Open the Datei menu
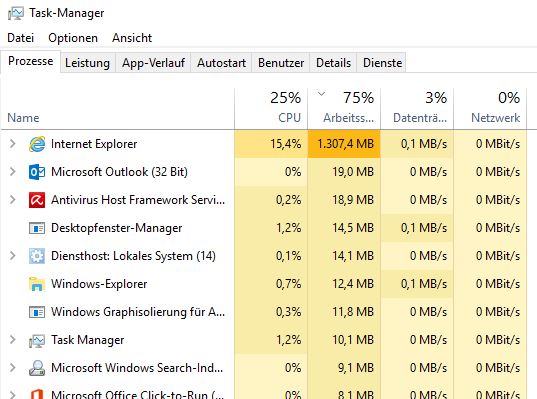Viewport: 537px width, 399px height. [21, 38]
